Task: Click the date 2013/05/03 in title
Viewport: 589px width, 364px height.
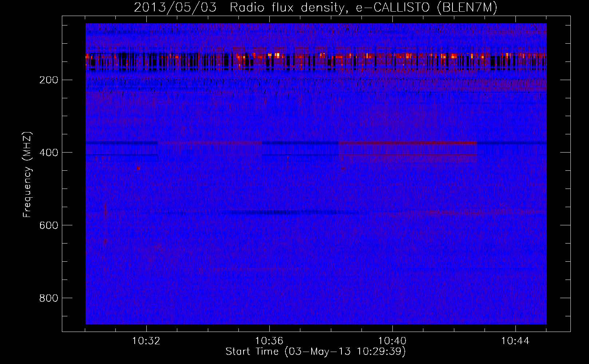Action: pos(175,8)
